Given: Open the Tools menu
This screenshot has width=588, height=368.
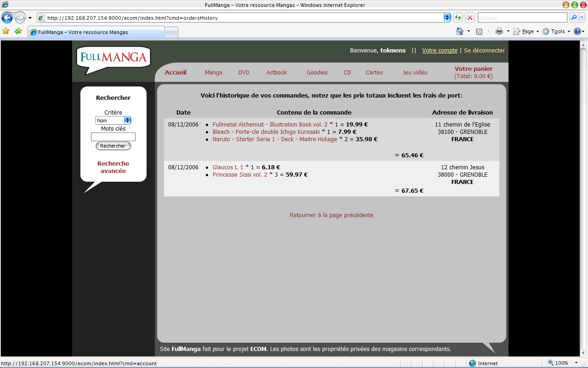Looking at the screenshot, I should coord(556,31).
